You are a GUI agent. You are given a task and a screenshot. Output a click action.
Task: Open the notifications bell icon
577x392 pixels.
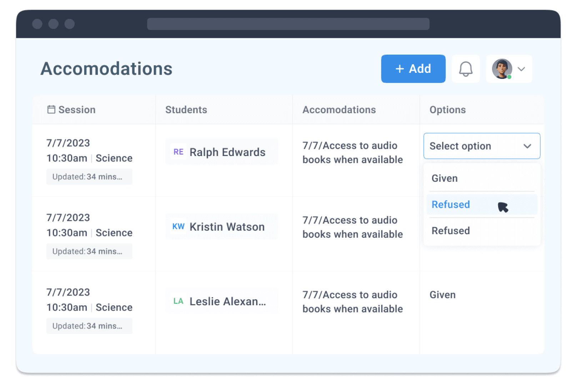466,69
